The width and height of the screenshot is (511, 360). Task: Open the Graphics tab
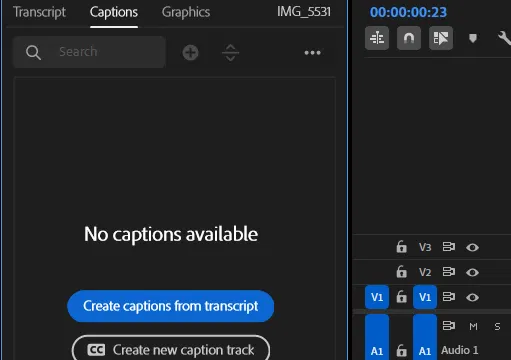click(186, 12)
